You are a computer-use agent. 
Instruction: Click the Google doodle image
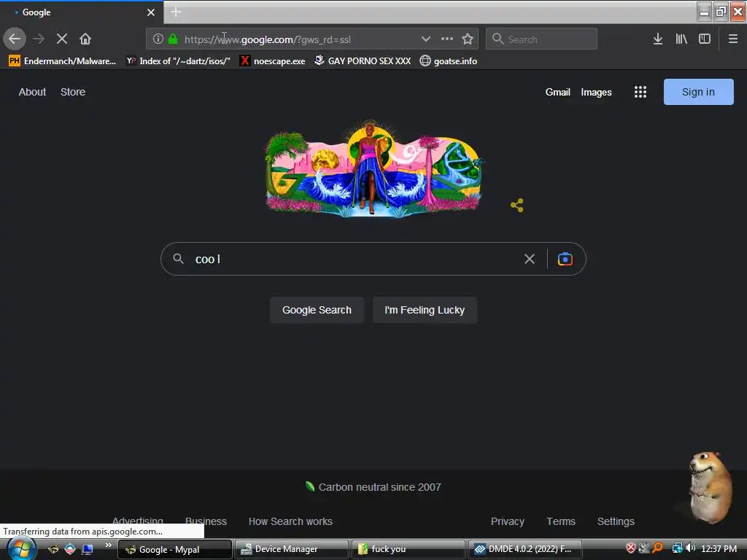pos(373,168)
